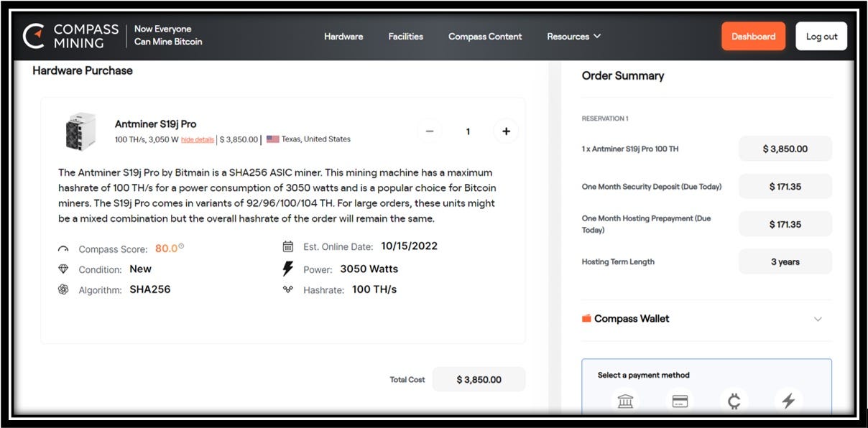This screenshot has width=868, height=428.
Task: Click the Compass Wallet orange icon
Action: (586, 318)
